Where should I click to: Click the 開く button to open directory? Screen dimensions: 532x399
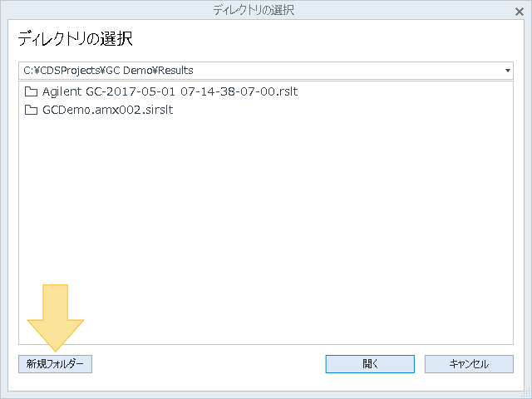[370, 364]
